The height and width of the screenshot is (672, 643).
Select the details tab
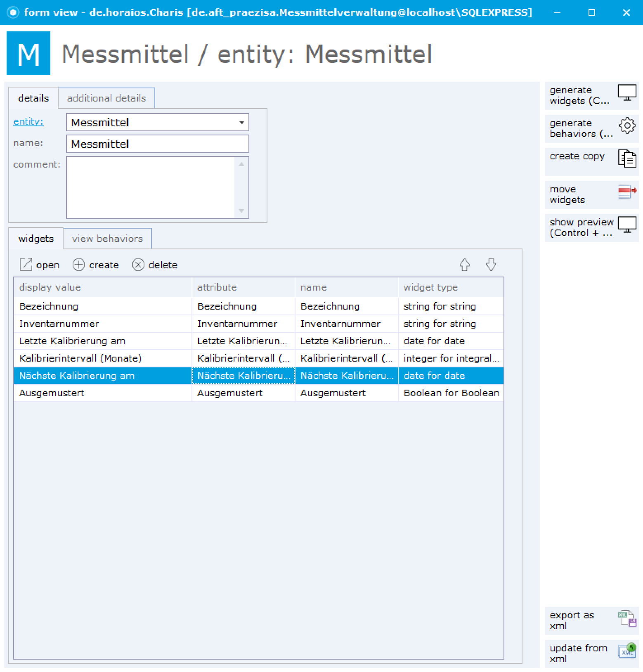33,98
